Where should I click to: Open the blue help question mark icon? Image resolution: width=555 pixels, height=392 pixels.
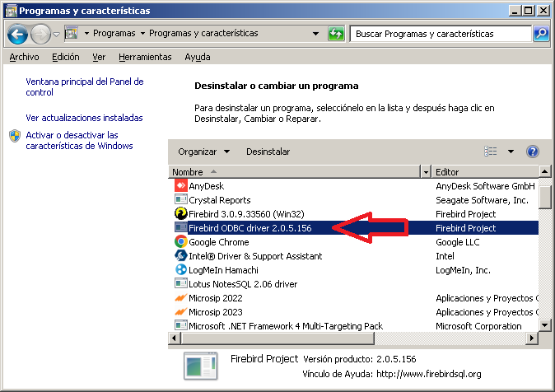tap(532, 152)
